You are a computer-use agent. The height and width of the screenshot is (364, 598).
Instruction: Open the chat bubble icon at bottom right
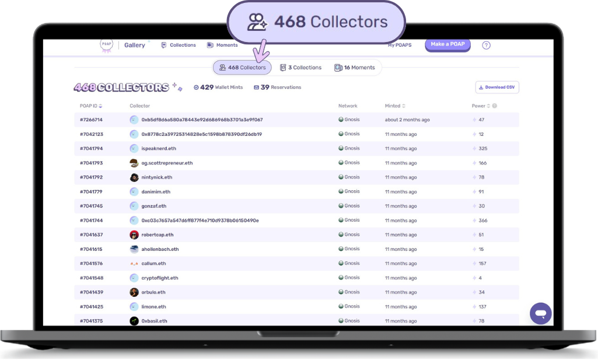click(x=540, y=313)
